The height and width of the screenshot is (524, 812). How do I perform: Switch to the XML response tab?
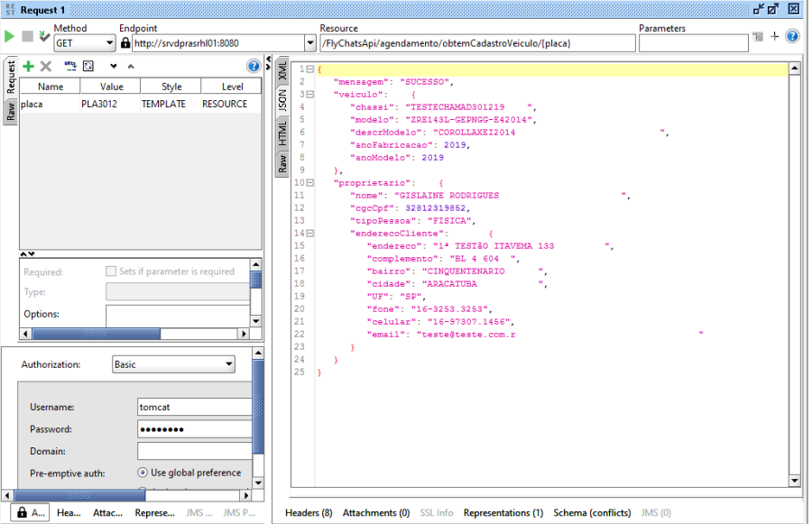282,70
